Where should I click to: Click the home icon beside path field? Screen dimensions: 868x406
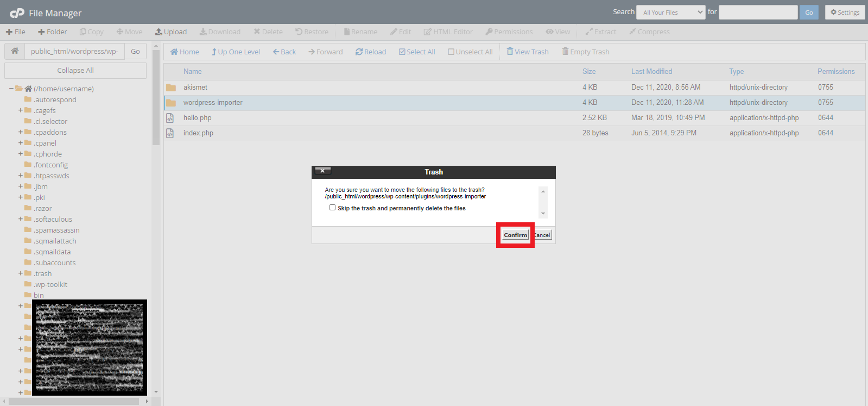click(15, 51)
